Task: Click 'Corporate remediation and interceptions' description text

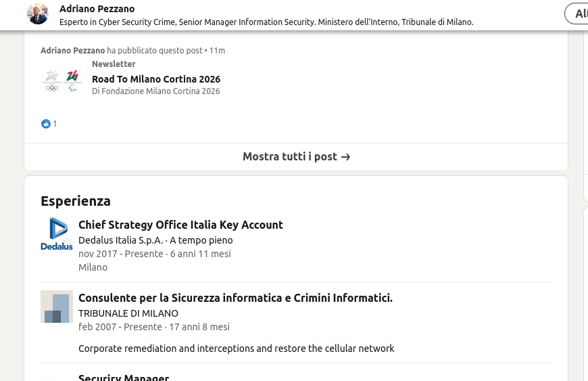Action: pos(236,349)
